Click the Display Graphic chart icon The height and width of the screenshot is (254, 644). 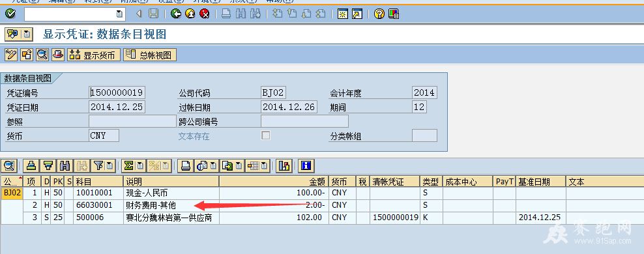tap(284, 166)
